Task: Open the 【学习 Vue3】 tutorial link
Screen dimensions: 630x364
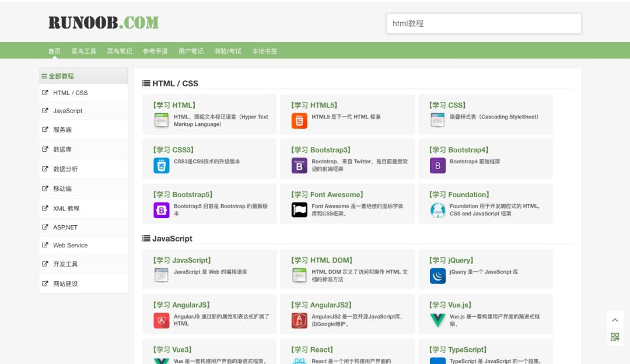Action: [x=172, y=349]
